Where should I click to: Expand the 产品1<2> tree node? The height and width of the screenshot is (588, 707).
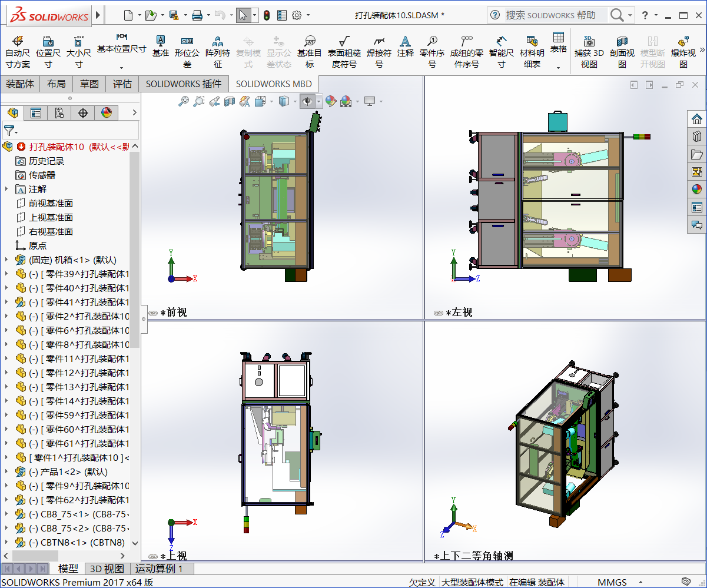pos(6,471)
